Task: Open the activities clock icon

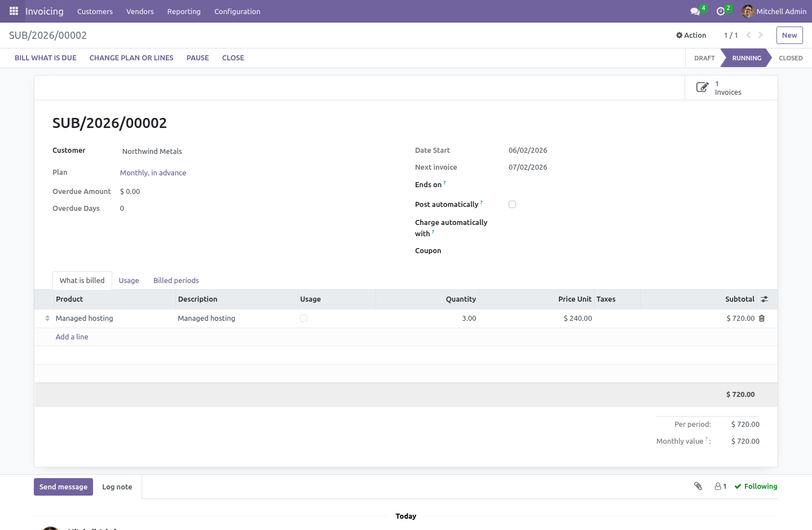Action: coord(720,11)
